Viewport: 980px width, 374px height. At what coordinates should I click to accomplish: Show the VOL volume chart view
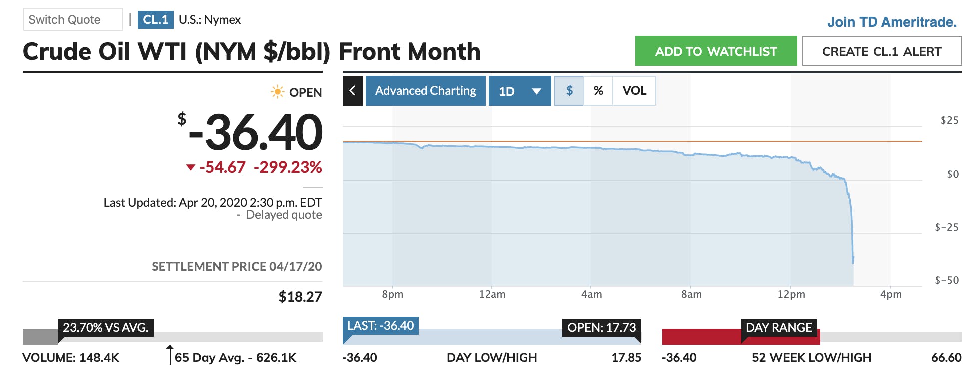pyautogui.click(x=634, y=91)
